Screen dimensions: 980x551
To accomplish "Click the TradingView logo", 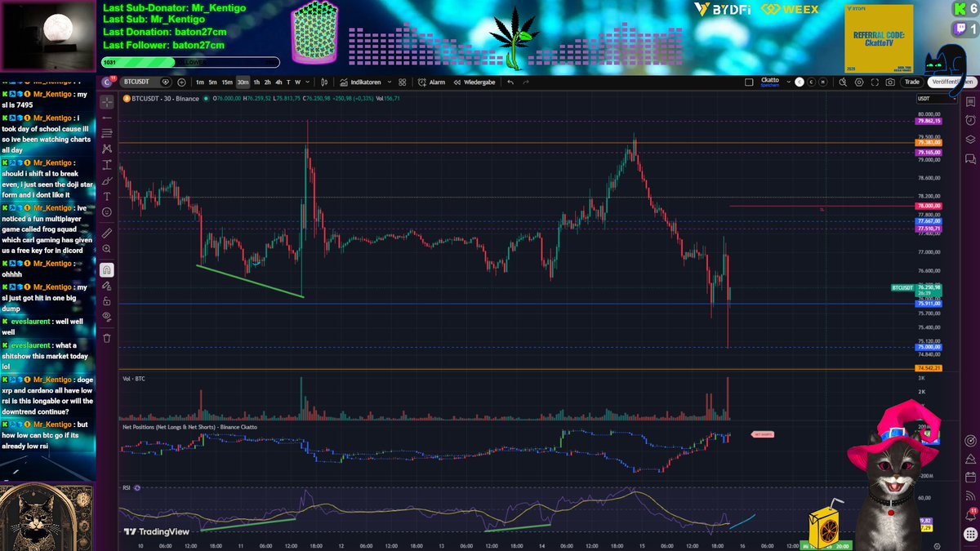I will (157, 531).
